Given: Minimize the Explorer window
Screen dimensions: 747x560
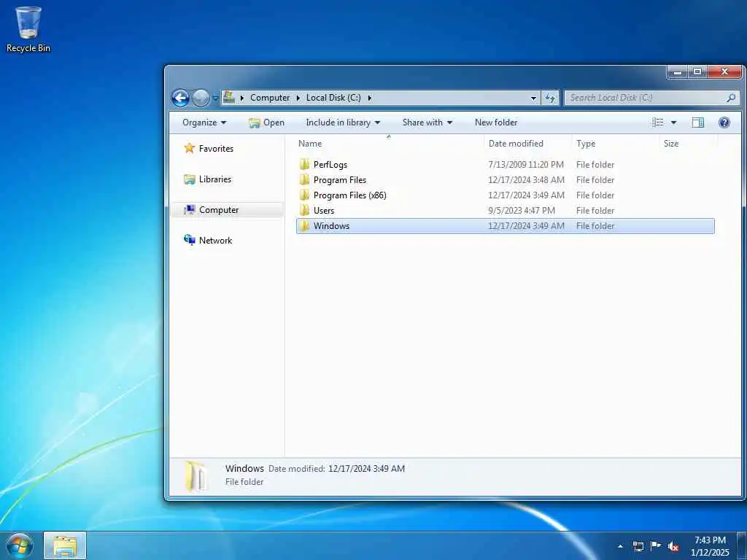Looking at the screenshot, I should coord(678,72).
